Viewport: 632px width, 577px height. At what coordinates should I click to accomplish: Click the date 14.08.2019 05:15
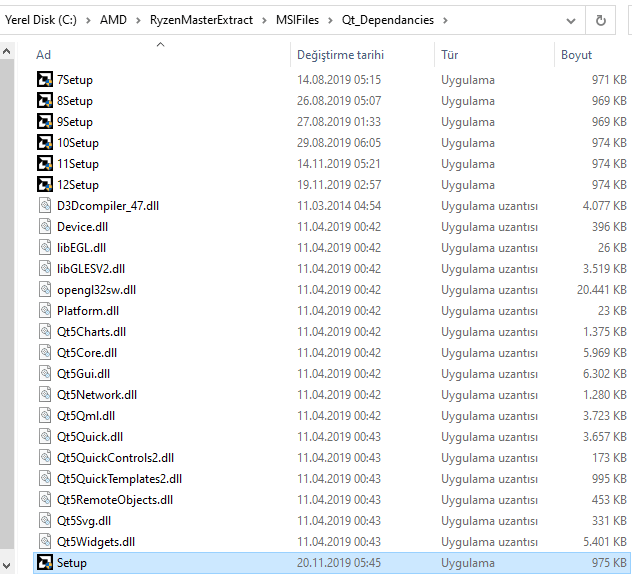pyautogui.click(x=339, y=80)
